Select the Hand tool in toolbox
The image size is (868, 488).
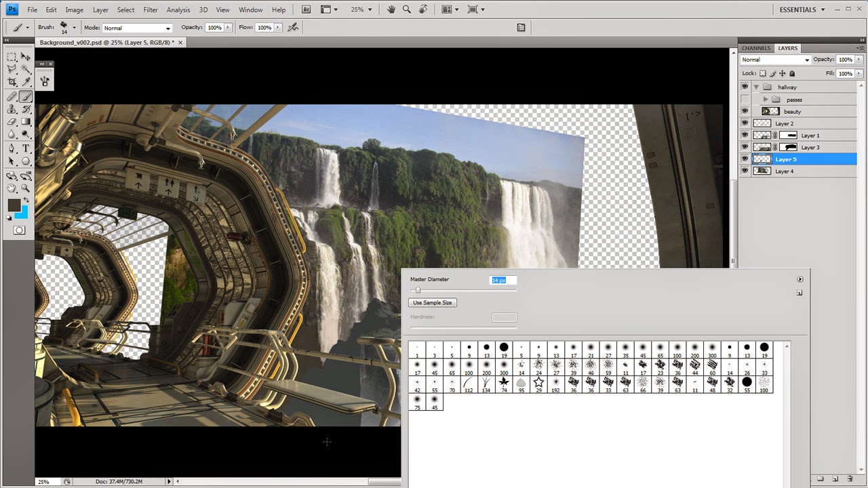(x=12, y=188)
